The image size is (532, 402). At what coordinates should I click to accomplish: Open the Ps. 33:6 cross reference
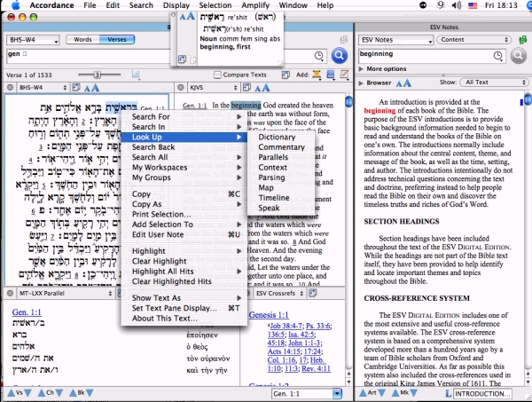[x=318, y=326]
